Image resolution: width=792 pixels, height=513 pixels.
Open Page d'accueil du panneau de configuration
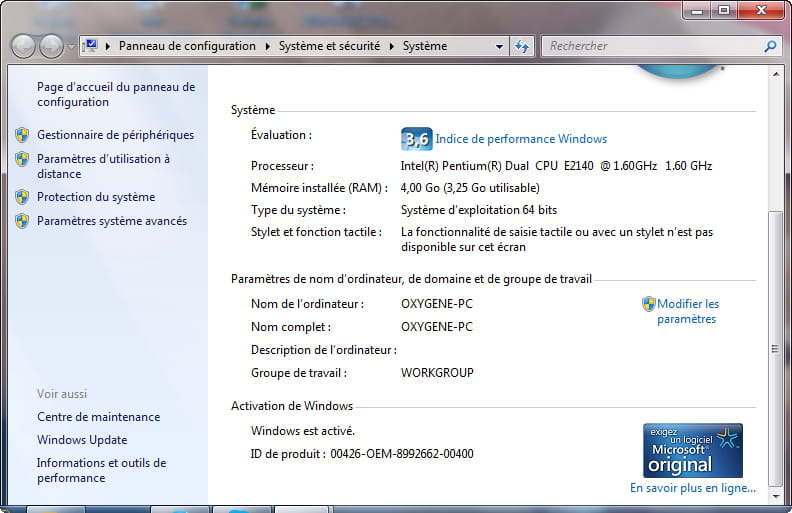(116, 94)
